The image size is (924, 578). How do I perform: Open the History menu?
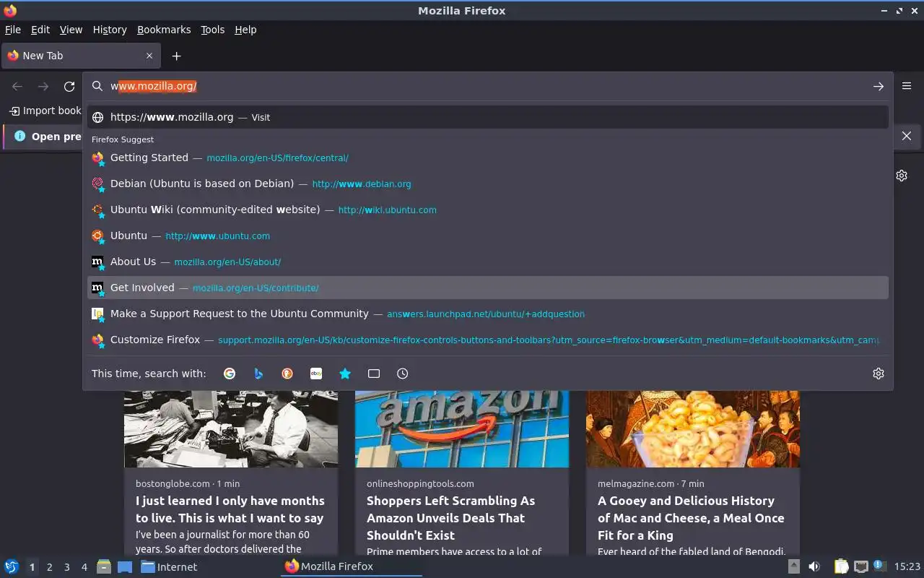110,30
